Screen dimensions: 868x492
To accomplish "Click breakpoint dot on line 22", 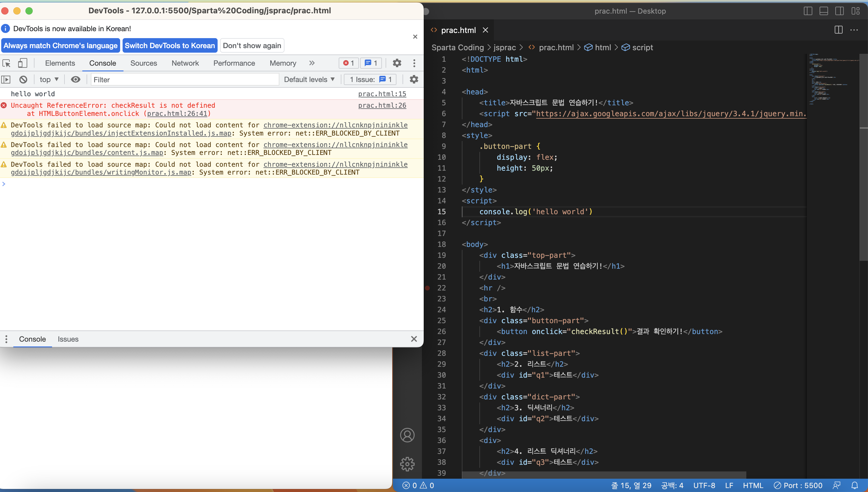I will tap(427, 288).
